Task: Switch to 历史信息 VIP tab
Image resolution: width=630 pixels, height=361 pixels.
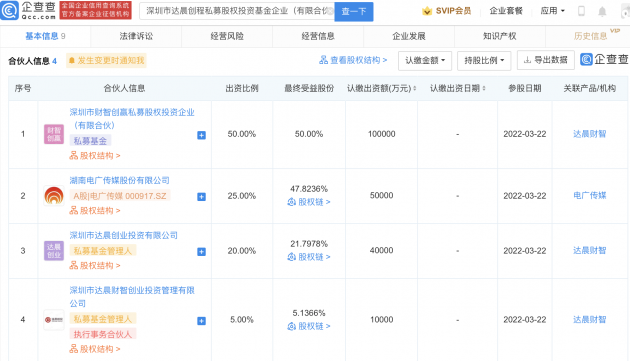Action: point(591,36)
